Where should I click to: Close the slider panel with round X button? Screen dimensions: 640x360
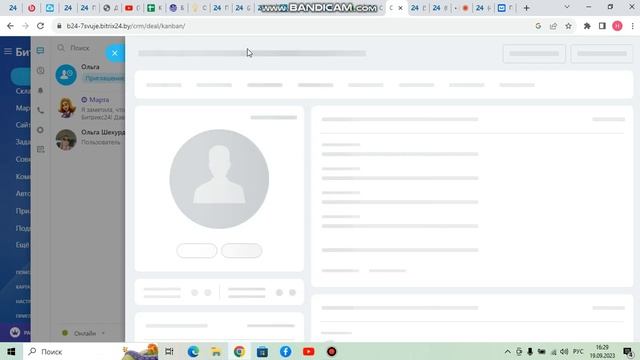tap(115, 53)
